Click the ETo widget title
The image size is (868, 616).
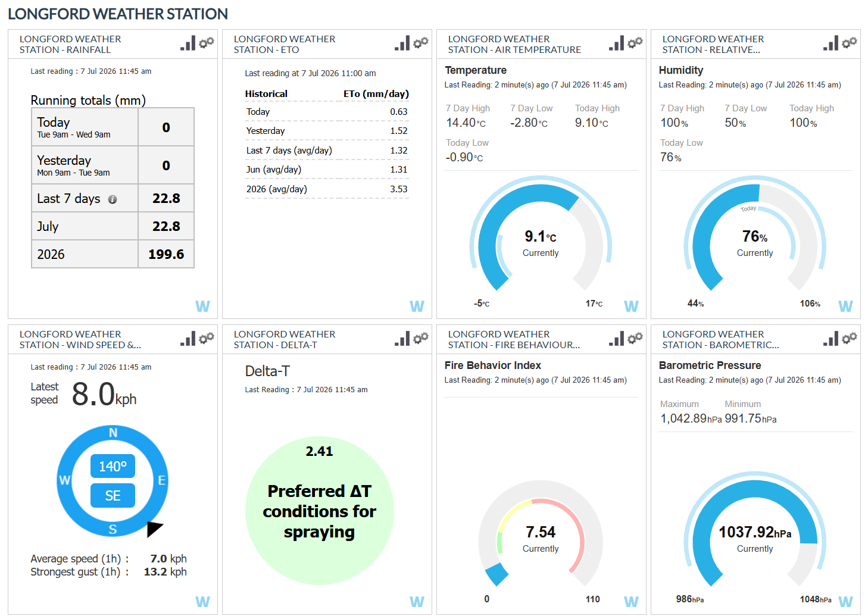click(x=285, y=44)
